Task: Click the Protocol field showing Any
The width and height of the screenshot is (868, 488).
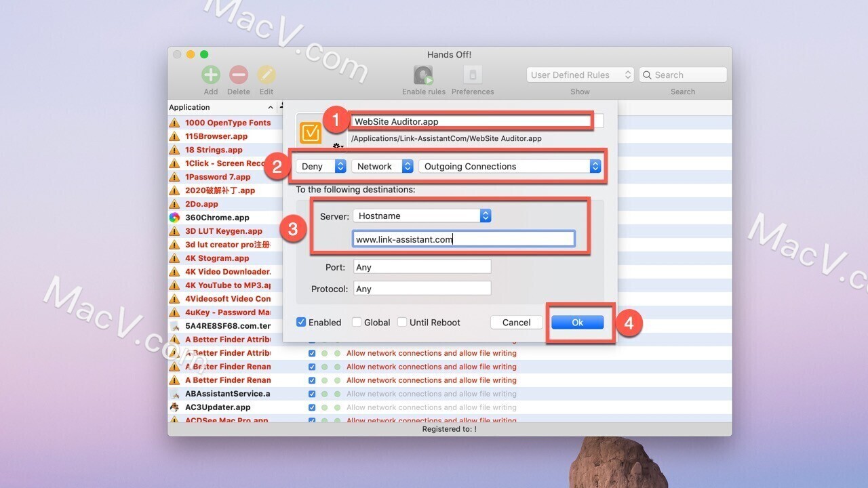Action: tap(422, 289)
